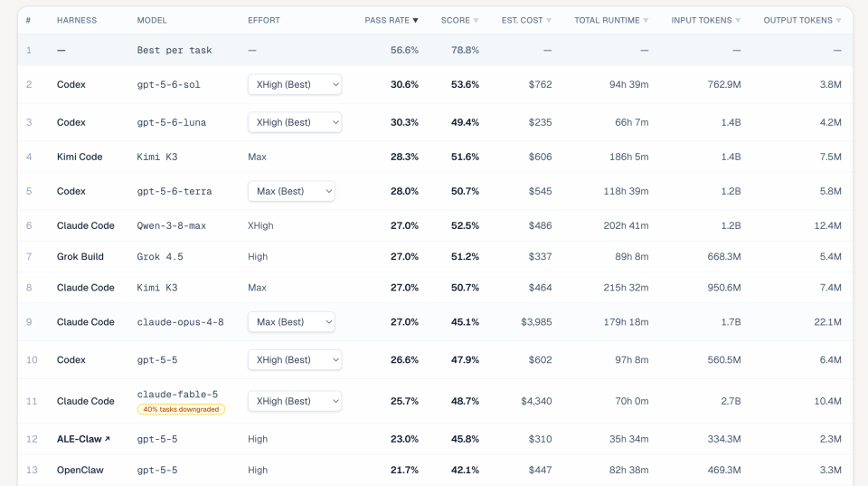Click model name claude-opus-4-8
This screenshot has width=868, height=486.
tap(181, 321)
